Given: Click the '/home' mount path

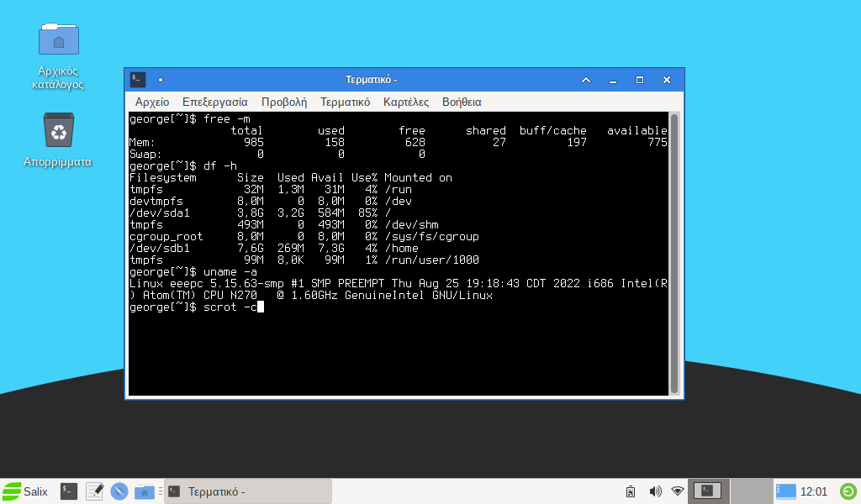Looking at the screenshot, I should (x=402, y=248).
